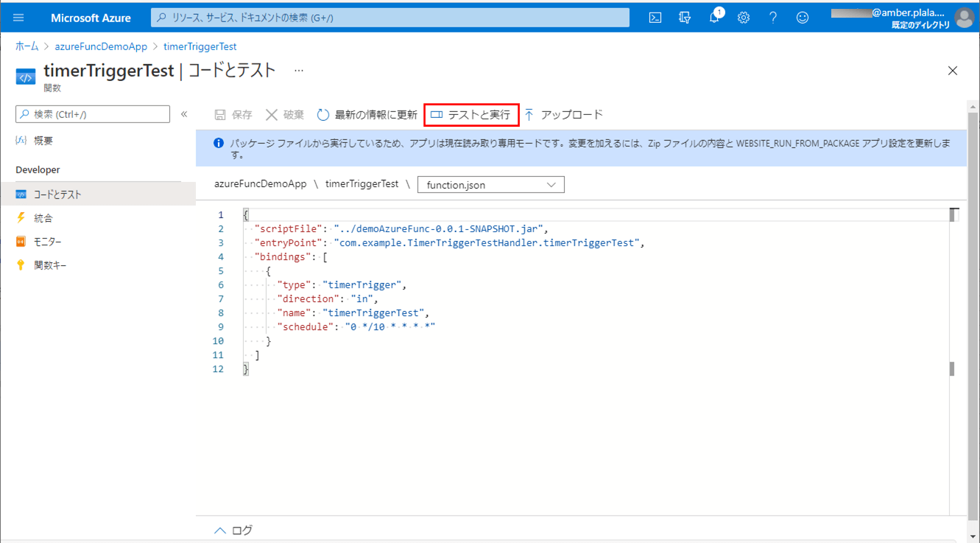Viewport: 980px width, 543px height.
Task: Click the Microsoft Azure logo text
Action: click(x=91, y=18)
